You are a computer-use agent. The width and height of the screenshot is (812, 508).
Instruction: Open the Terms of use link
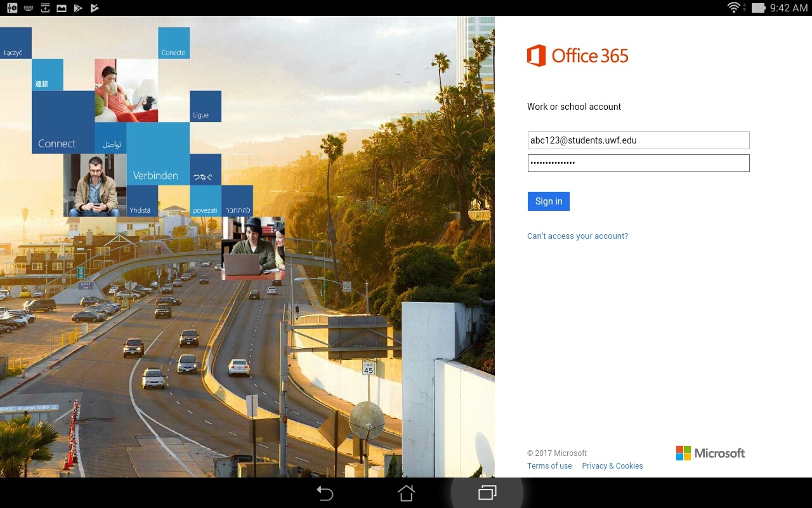pos(549,466)
